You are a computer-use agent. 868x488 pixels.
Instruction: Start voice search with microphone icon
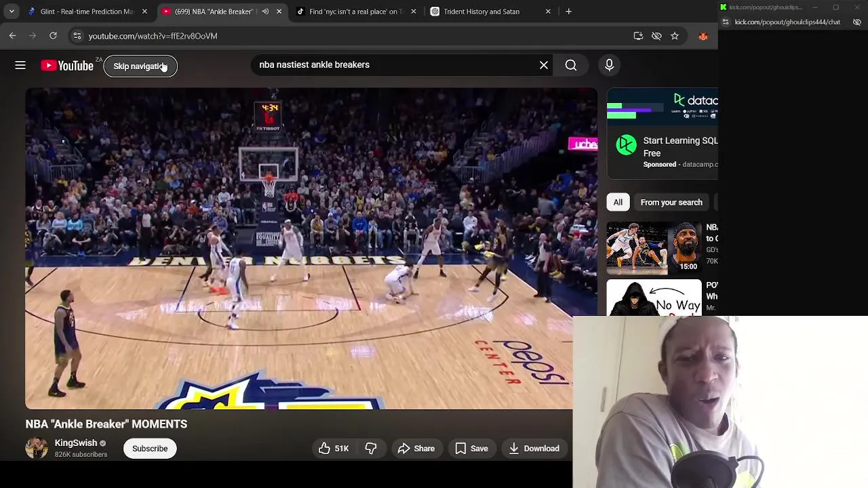[x=609, y=65]
